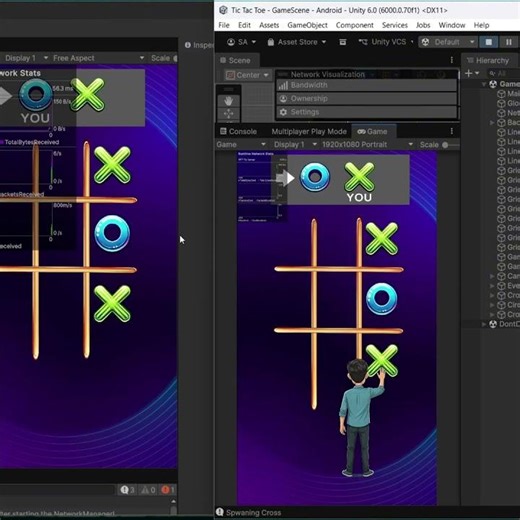Open the Default layout dropdown
The image size is (520, 520).
coord(448,42)
